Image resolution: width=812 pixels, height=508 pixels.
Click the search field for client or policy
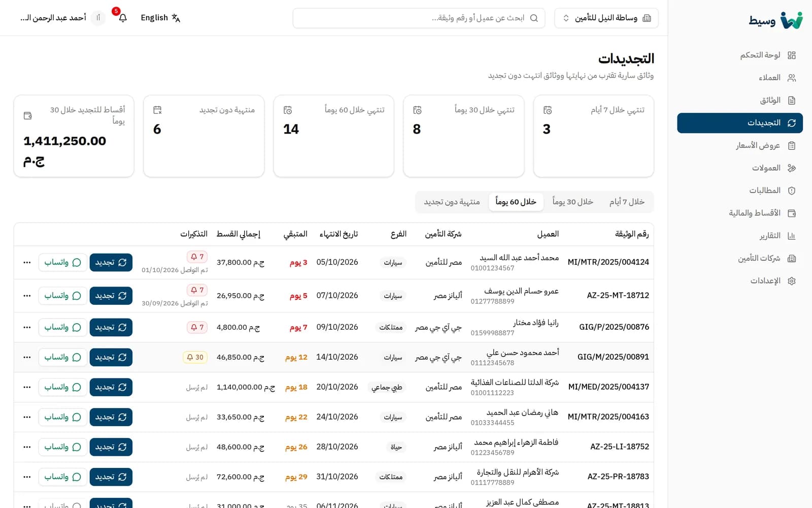pyautogui.click(x=419, y=18)
